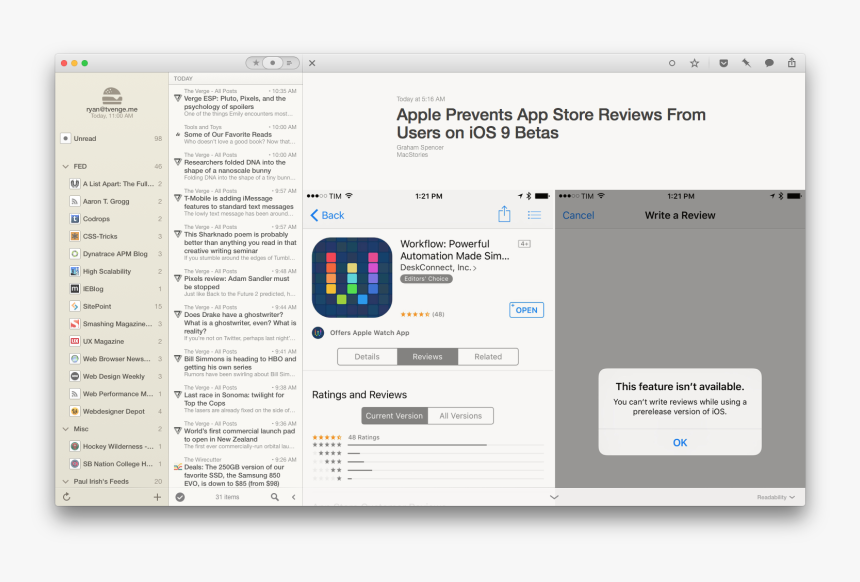Mark all items as read with the checkmark
Screen dimensions: 860x582
[x=181, y=496]
